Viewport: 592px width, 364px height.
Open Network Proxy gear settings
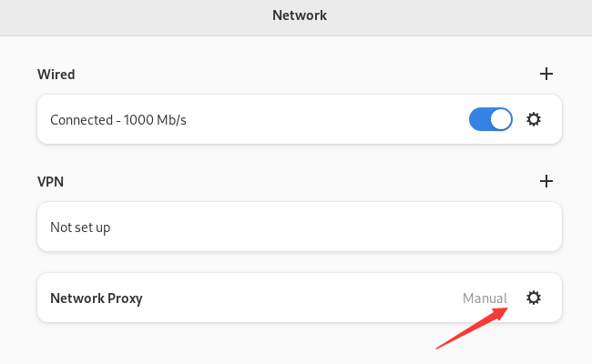[534, 298]
